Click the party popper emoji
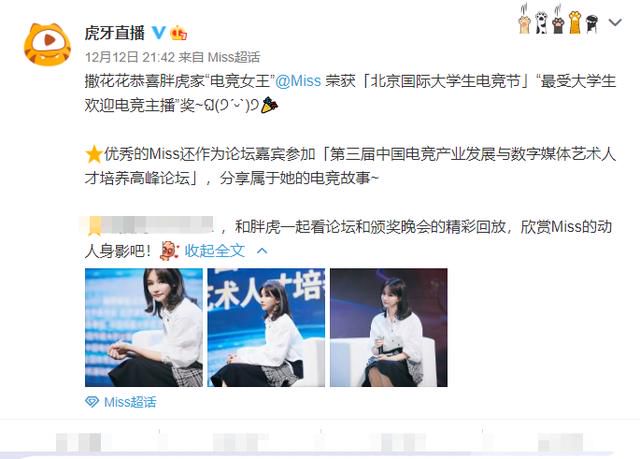The image size is (640, 459). click(269, 105)
